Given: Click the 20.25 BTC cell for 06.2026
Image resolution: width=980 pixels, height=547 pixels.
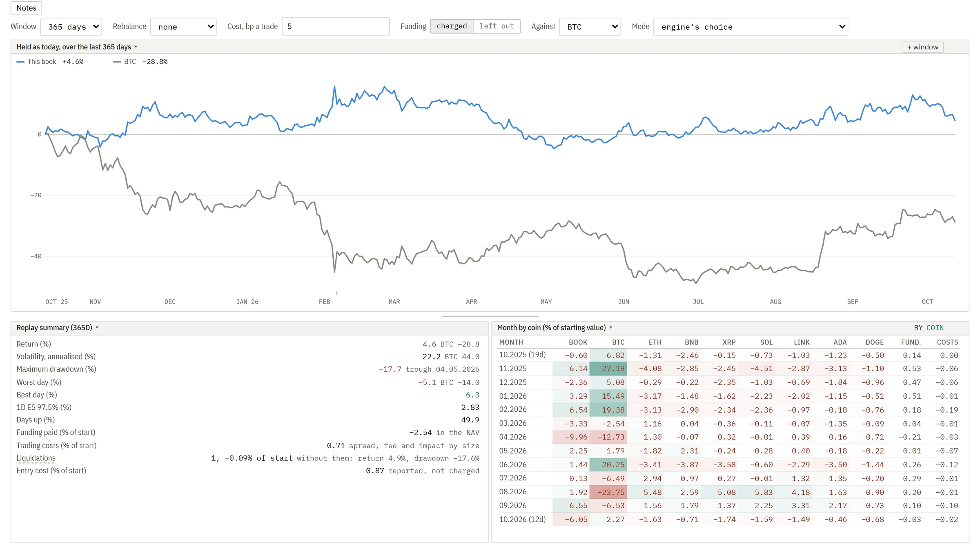Looking at the screenshot, I should pyautogui.click(x=608, y=465).
